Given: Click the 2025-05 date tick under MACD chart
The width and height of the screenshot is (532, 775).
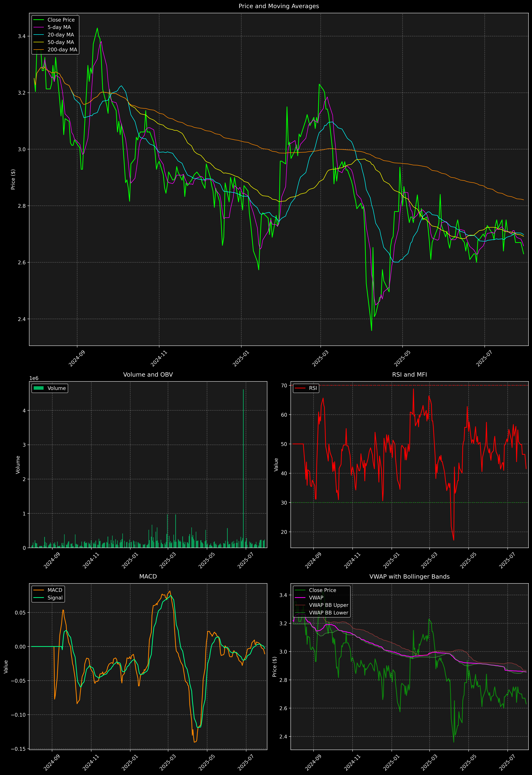Looking at the screenshot, I should click(207, 762).
